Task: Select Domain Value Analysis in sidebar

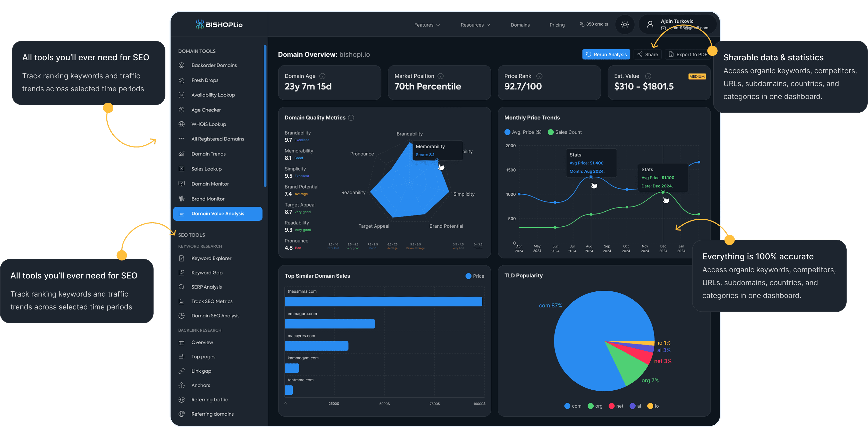Action: [x=218, y=213]
